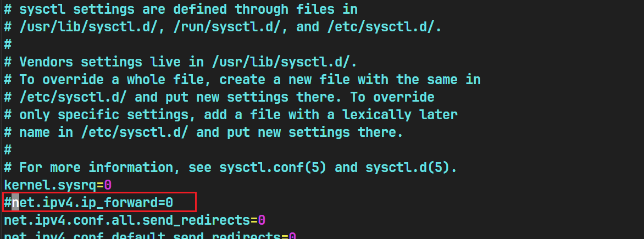Image resolution: width=644 pixels, height=239 pixels.
Task: Click the net.ipv4.conf.all.send_redirects setting text
Action: pyautogui.click(x=126, y=220)
